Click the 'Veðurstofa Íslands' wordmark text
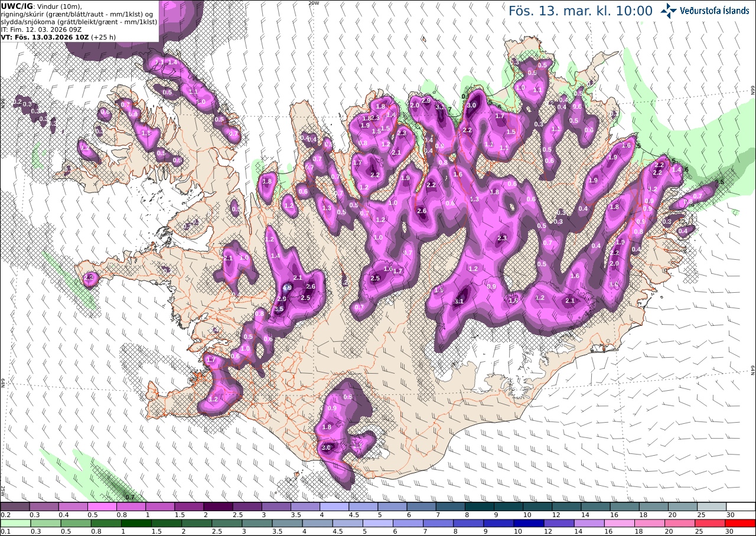 715,11
